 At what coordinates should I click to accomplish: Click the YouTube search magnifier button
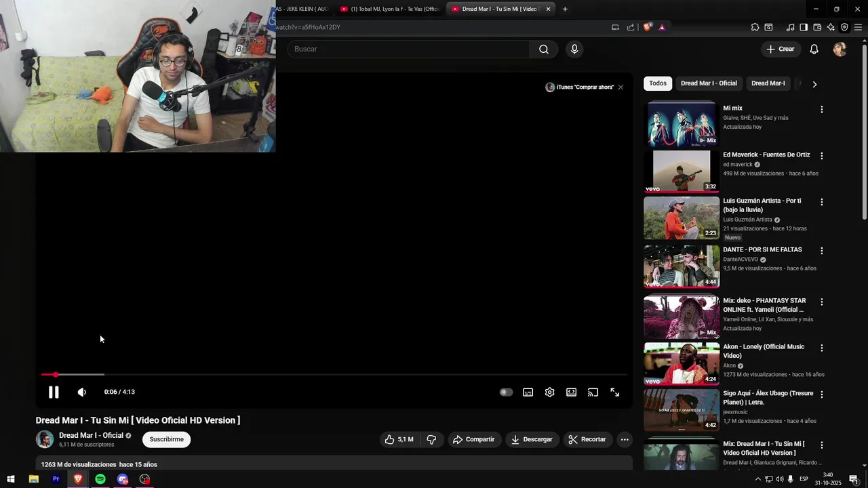tap(544, 49)
